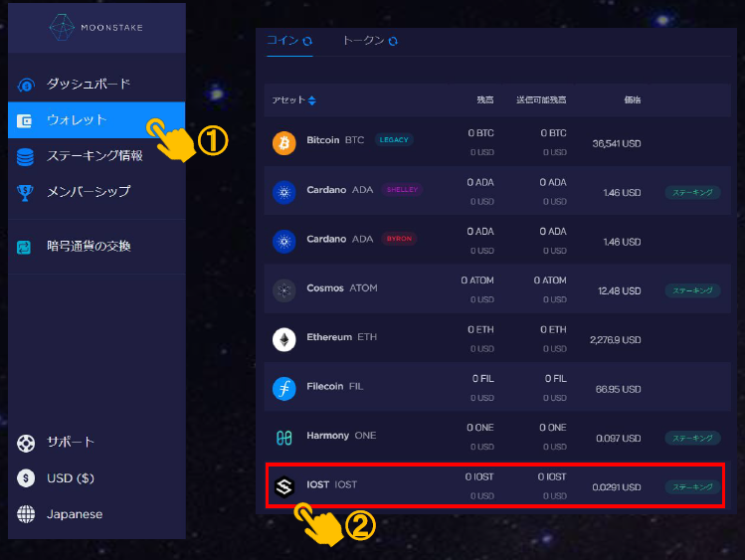Click the dashboard gauge icon

[26, 85]
